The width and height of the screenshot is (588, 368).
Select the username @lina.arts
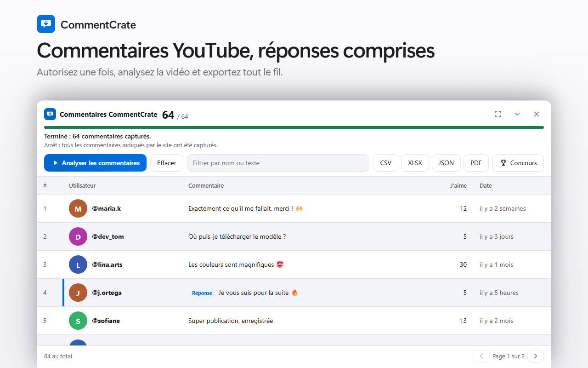point(107,264)
